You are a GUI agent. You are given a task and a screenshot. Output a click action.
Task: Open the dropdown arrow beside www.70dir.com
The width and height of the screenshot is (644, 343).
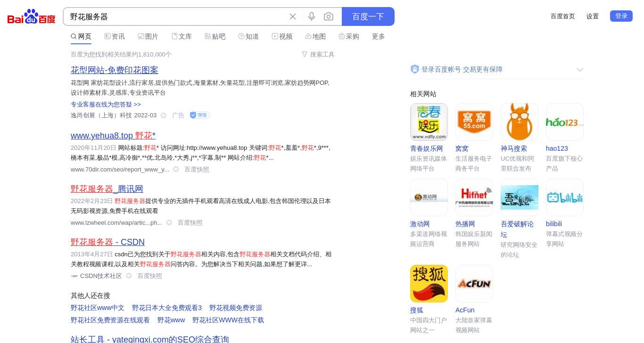click(176, 169)
